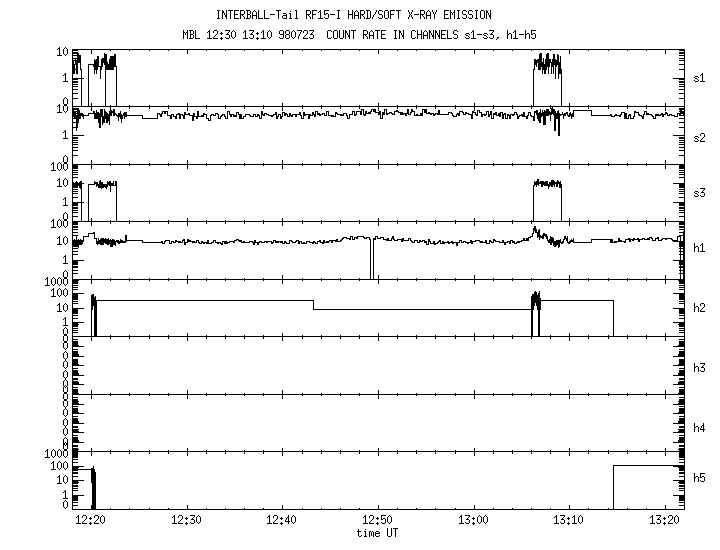Click the h3 channel label

[x=700, y=368]
